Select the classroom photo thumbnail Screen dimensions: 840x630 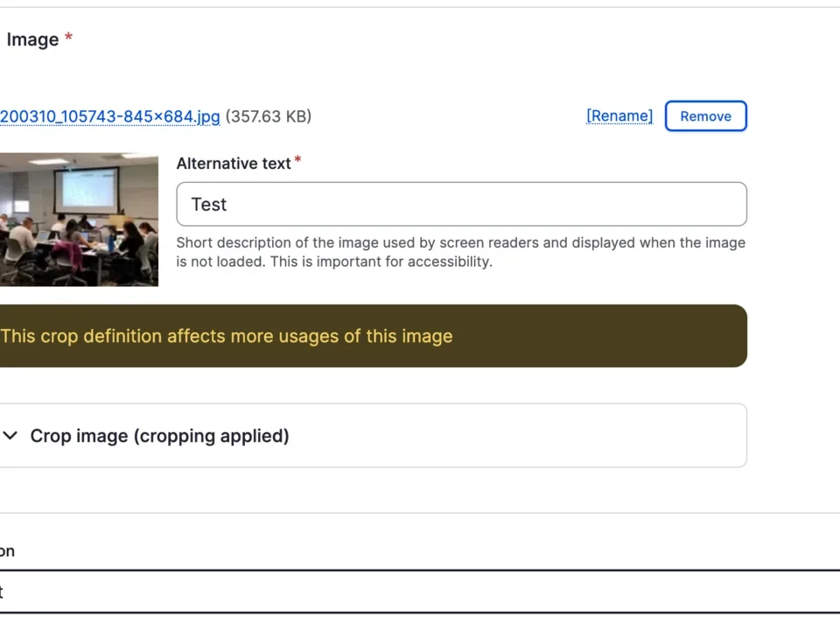(x=79, y=220)
